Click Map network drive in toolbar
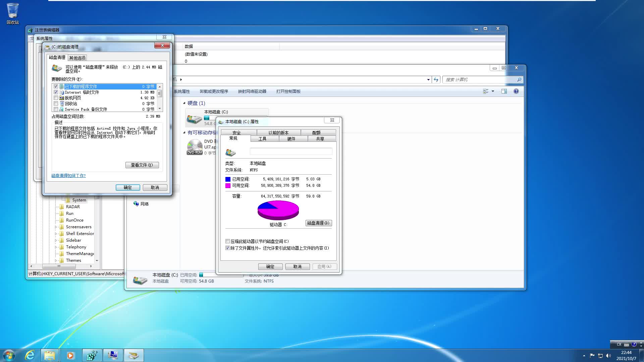 point(252,91)
